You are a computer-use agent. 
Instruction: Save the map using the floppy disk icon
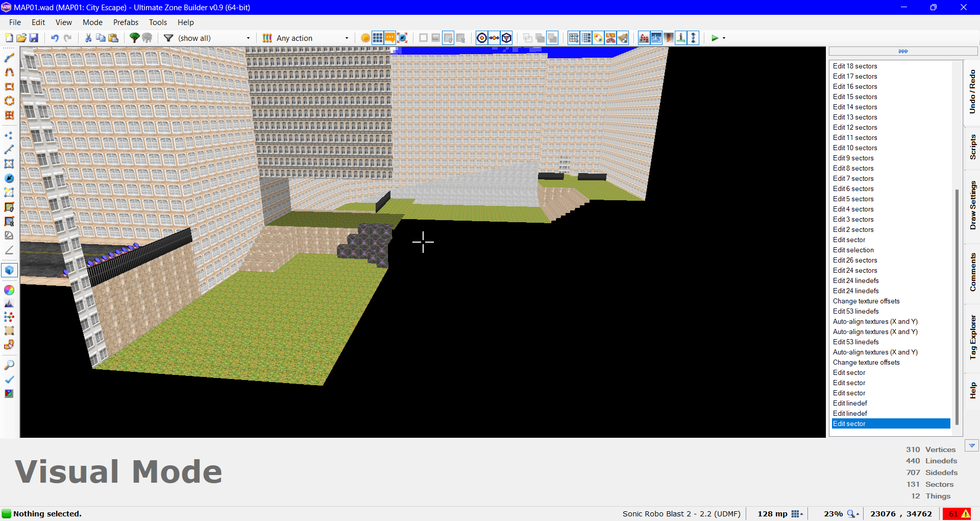point(34,38)
